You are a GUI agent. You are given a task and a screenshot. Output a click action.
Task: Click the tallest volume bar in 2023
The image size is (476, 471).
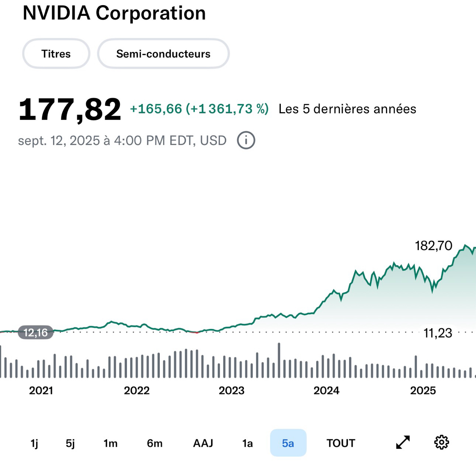pyautogui.click(x=279, y=360)
